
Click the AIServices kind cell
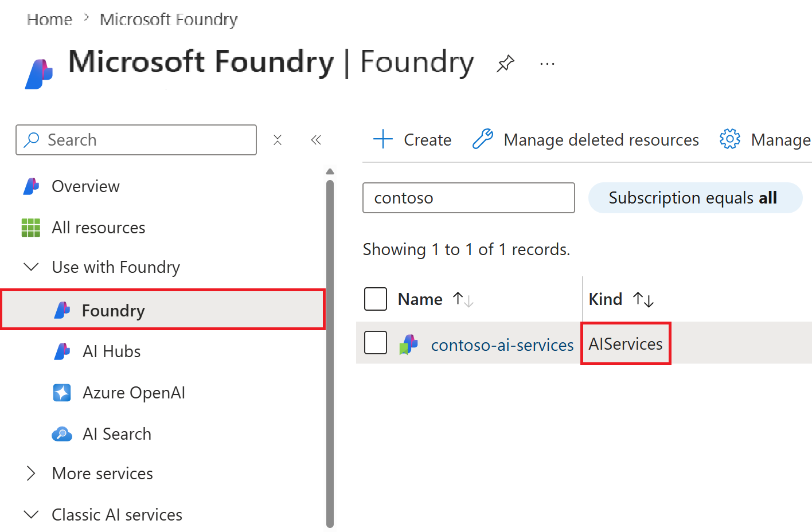tap(626, 343)
